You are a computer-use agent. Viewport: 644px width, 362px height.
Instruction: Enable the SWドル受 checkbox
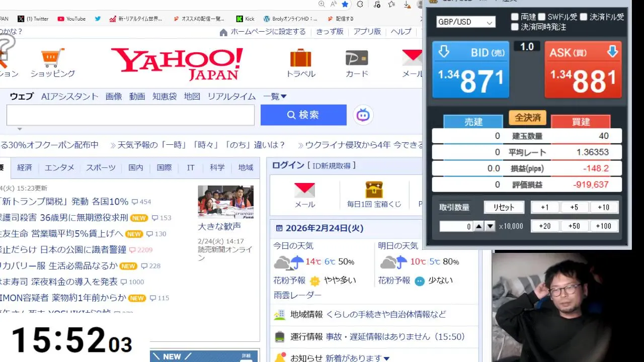pos(541,17)
